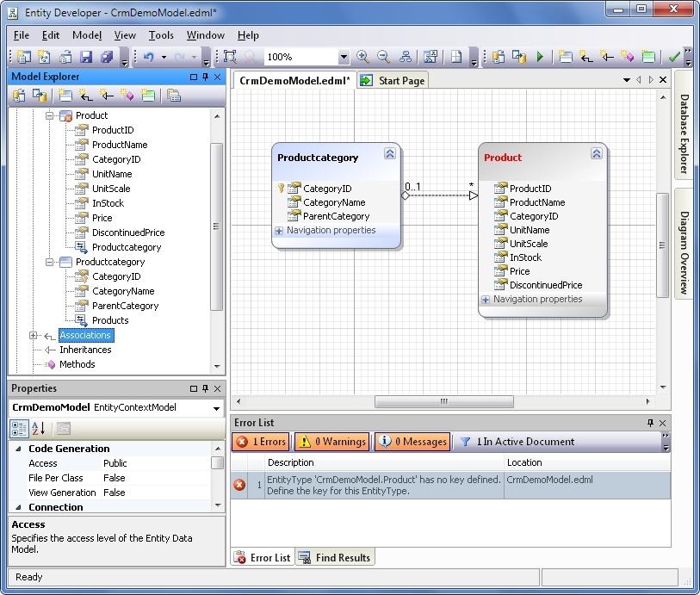The height and width of the screenshot is (595, 700).
Task: Toggle the 0 Messages filter button
Action: coord(412,442)
